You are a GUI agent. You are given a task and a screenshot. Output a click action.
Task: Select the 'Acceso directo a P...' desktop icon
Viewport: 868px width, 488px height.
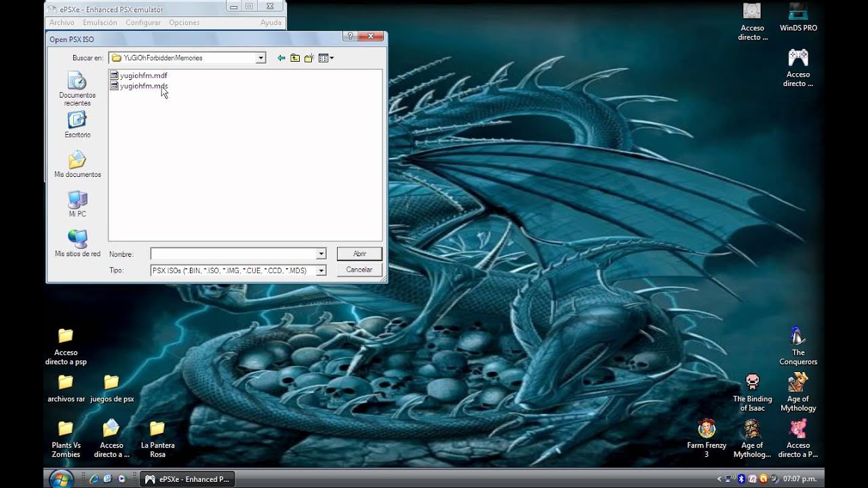pyautogui.click(x=798, y=439)
